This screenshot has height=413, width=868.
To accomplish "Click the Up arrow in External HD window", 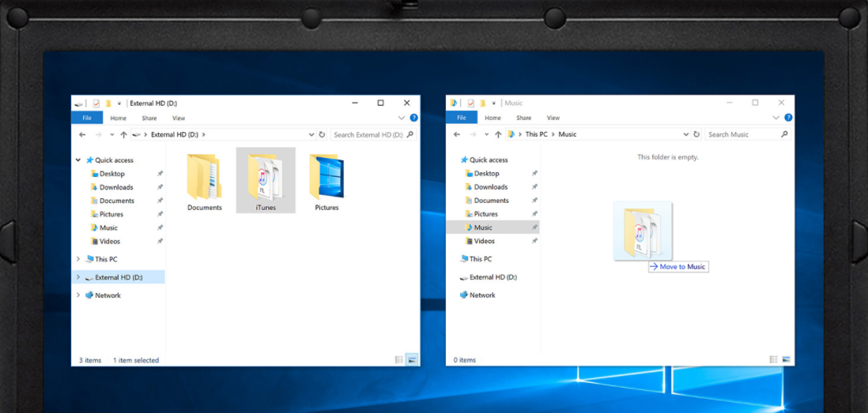I will tap(123, 134).
